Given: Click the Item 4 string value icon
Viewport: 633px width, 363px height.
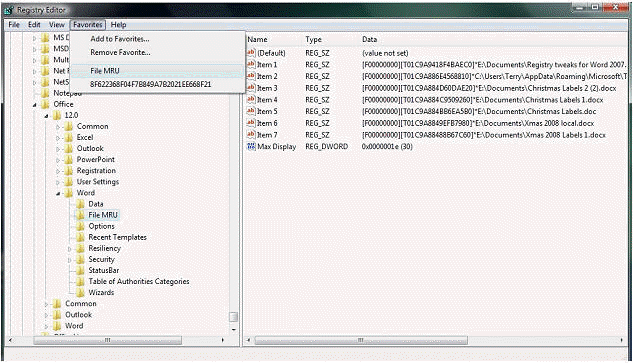Looking at the screenshot, I should pyautogui.click(x=251, y=99).
